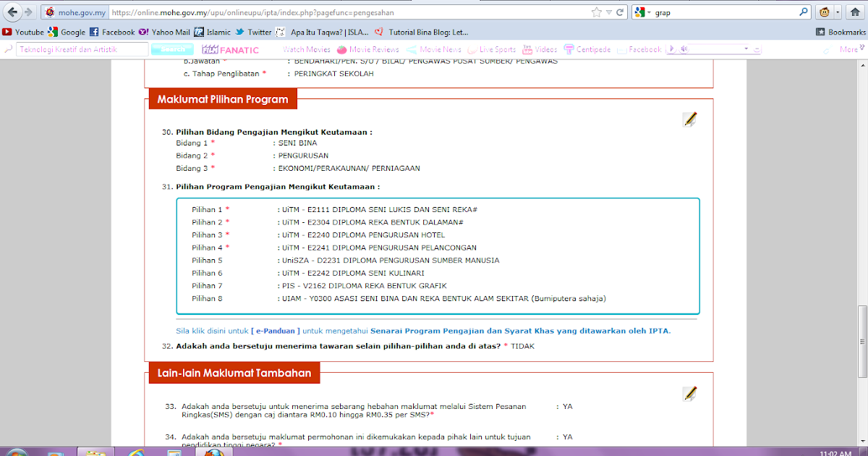Open Videos toolbar item
The height and width of the screenshot is (456, 868).
point(540,49)
